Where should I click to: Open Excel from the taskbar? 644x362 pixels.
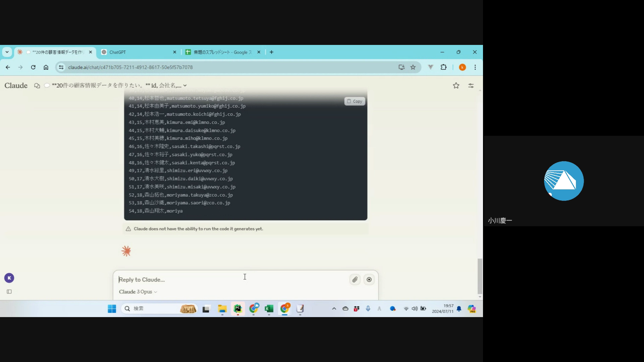[269, 309]
